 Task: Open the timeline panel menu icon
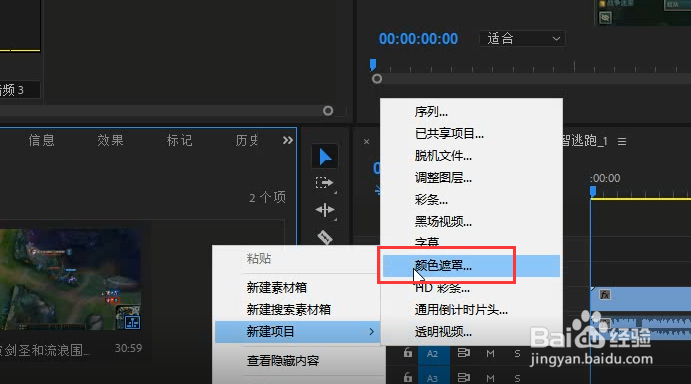coord(622,142)
